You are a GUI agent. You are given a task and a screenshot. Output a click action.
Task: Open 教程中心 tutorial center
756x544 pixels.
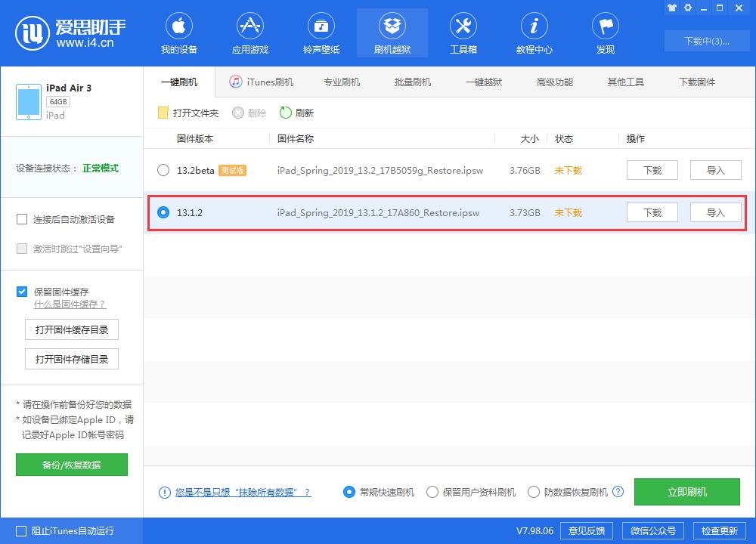(x=534, y=32)
